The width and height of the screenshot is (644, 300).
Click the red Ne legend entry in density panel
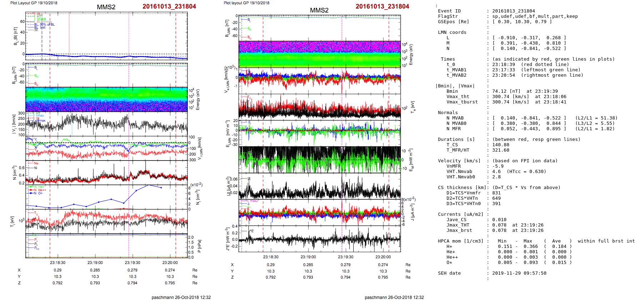point(36,163)
